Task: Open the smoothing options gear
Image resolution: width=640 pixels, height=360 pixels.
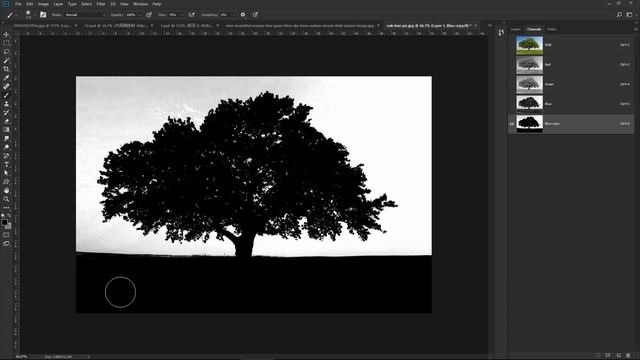Action: click(243, 15)
